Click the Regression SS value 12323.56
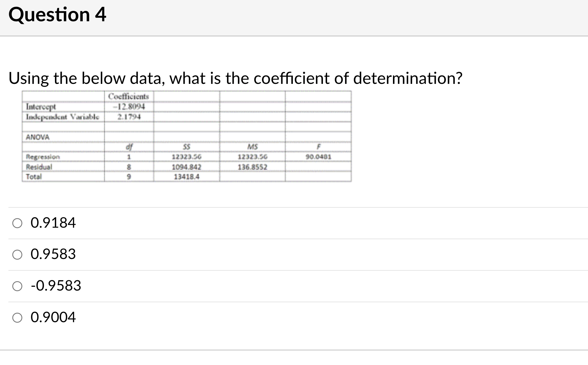This screenshot has height=365, width=588. (x=187, y=157)
